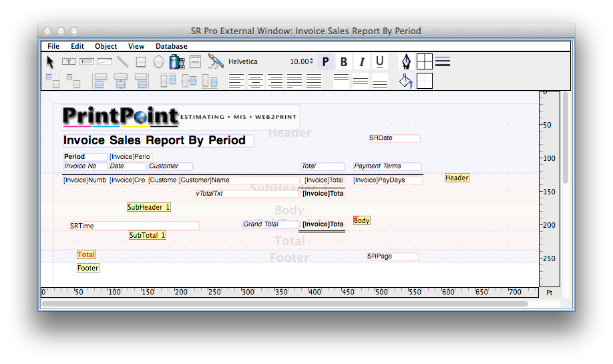Open the border grid options
Image resolution: width=613 pixels, height=364 pixels.
point(425,61)
